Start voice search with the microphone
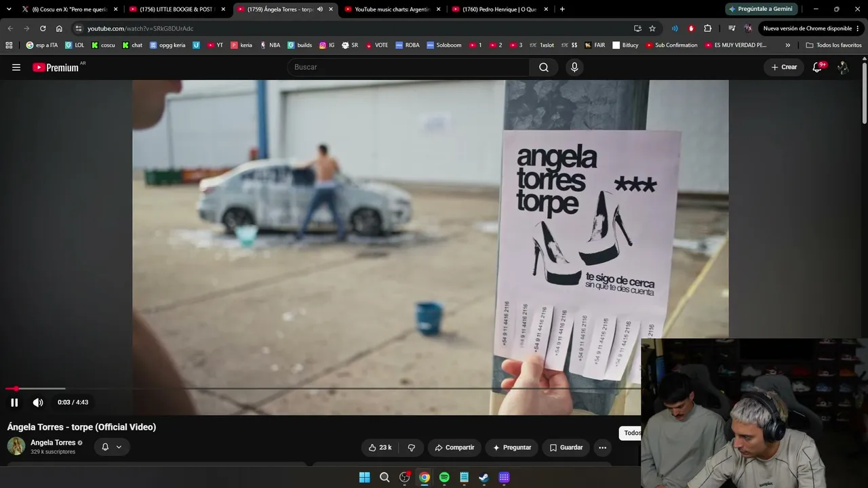Screen dimensions: 868x488 coord(574,67)
